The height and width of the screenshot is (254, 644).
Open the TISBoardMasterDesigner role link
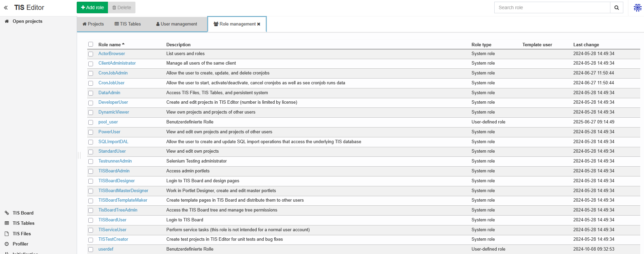click(123, 191)
